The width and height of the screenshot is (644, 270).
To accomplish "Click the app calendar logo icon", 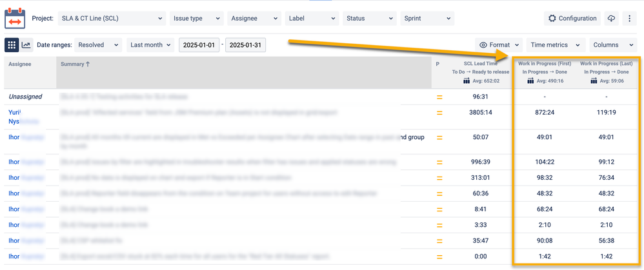I will tap(15, 19).
